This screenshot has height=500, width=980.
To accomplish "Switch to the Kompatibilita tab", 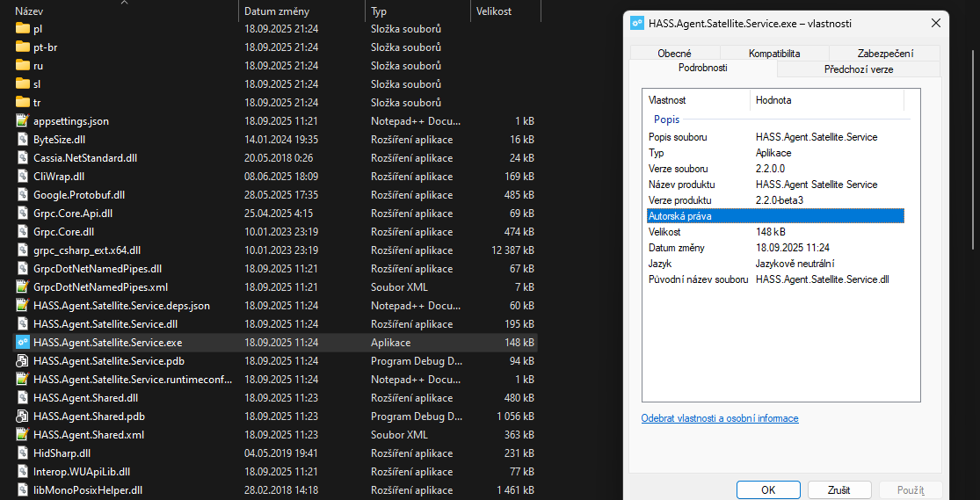I will pyautogui.click(x=774, y=54).
